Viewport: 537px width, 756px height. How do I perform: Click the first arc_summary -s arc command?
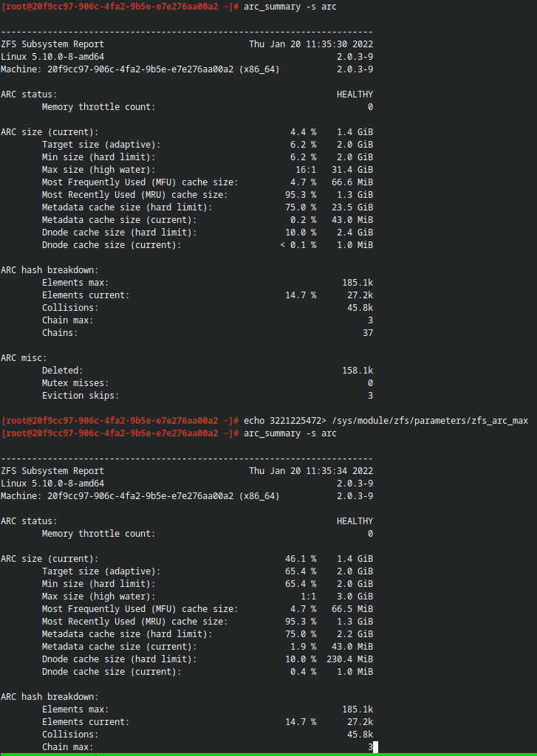[290, 7]
